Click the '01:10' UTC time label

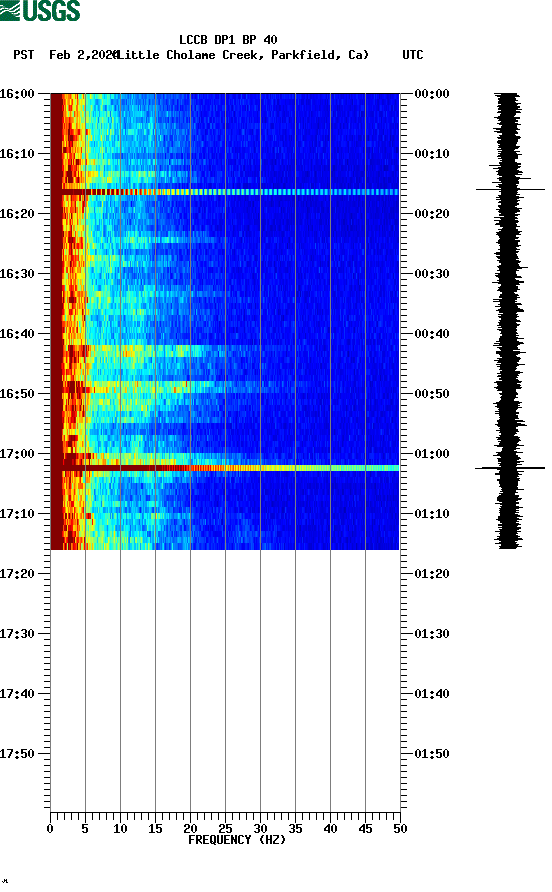coord(432,514)
